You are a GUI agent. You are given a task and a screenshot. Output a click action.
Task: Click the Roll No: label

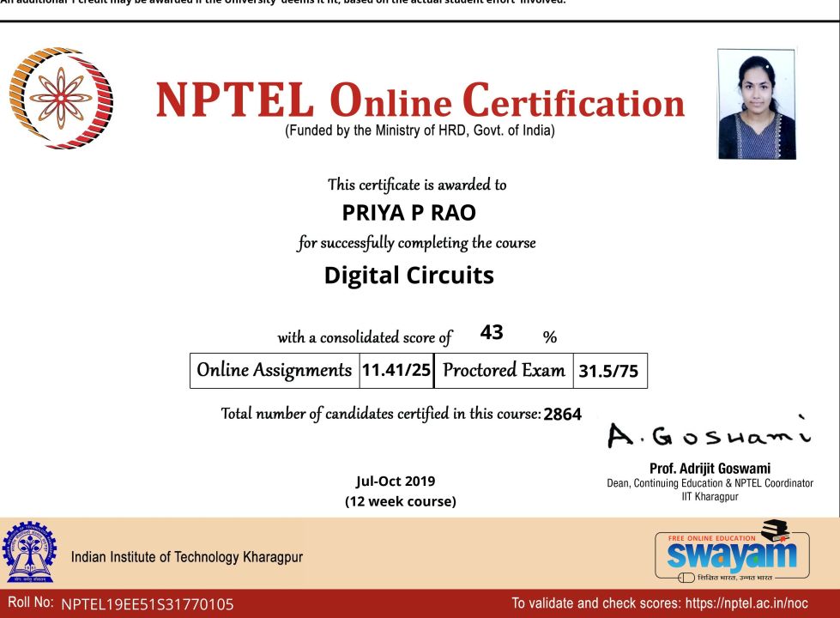(x=31, y=603)
